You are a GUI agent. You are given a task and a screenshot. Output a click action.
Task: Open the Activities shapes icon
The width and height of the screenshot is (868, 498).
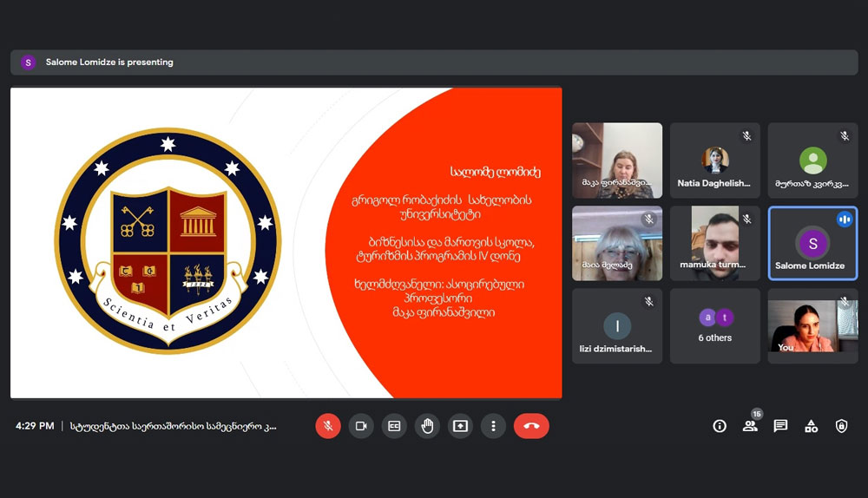(x=811, y=426)
